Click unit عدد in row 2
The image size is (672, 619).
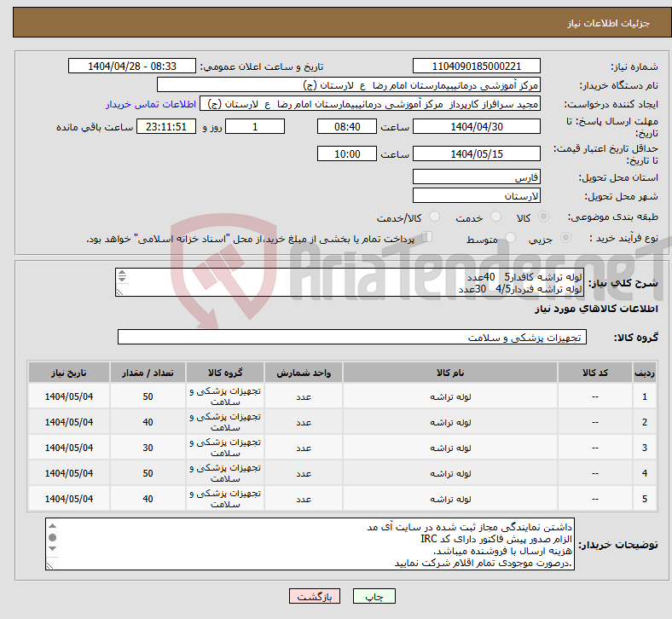(304, 422)
